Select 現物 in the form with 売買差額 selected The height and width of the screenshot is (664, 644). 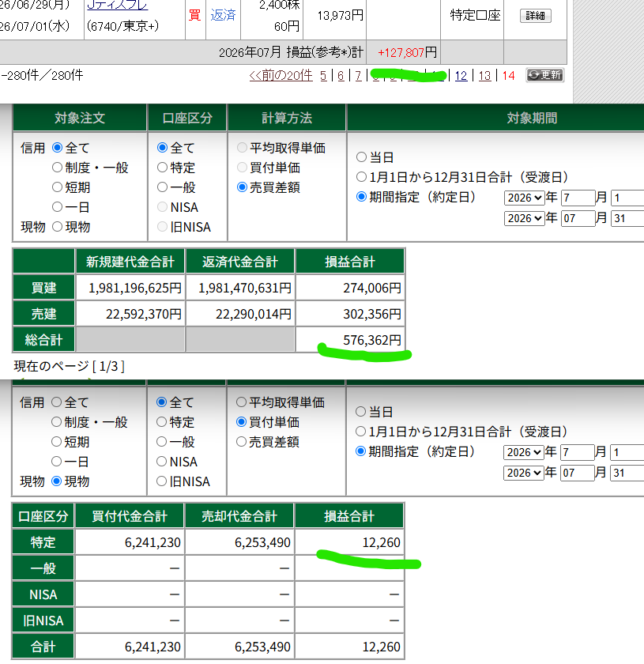57,227
